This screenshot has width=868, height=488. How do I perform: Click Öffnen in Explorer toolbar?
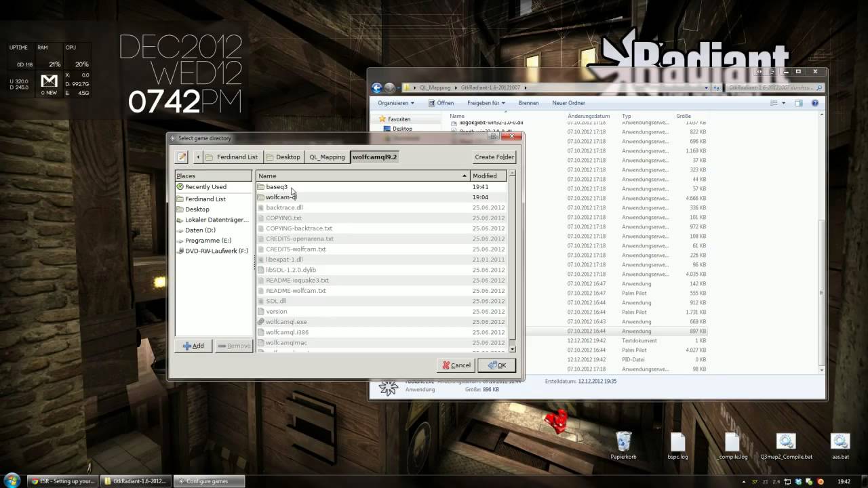[x=441, y=103]
